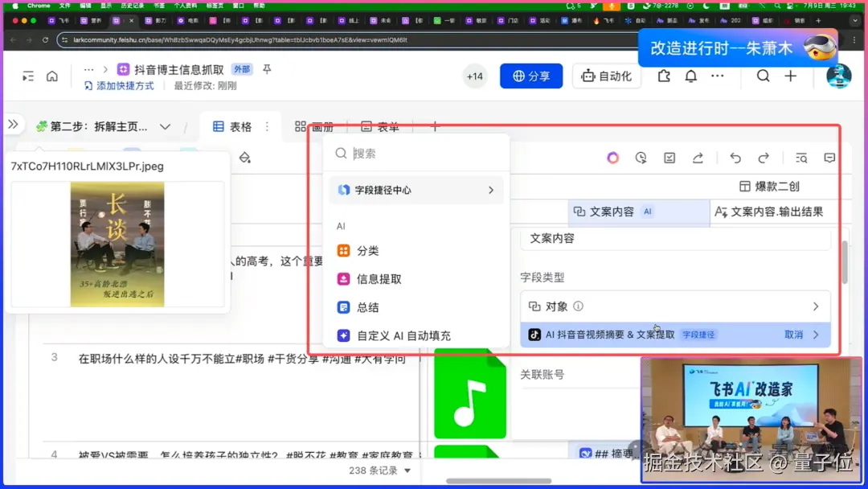
Task: Edit the 文案内容 field name input
Action: pos(675,239)
